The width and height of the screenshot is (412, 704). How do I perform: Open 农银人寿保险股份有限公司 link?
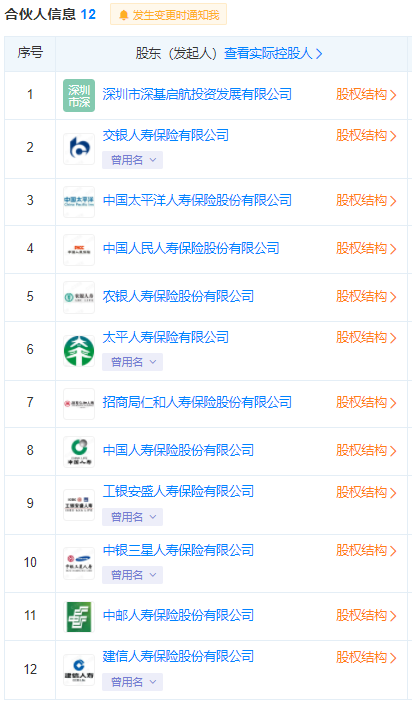(178, 296)
